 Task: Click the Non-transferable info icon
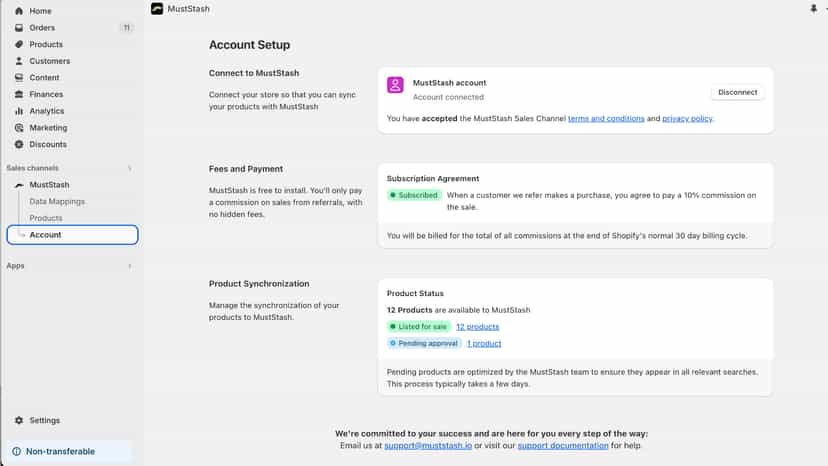click(16, 452)
